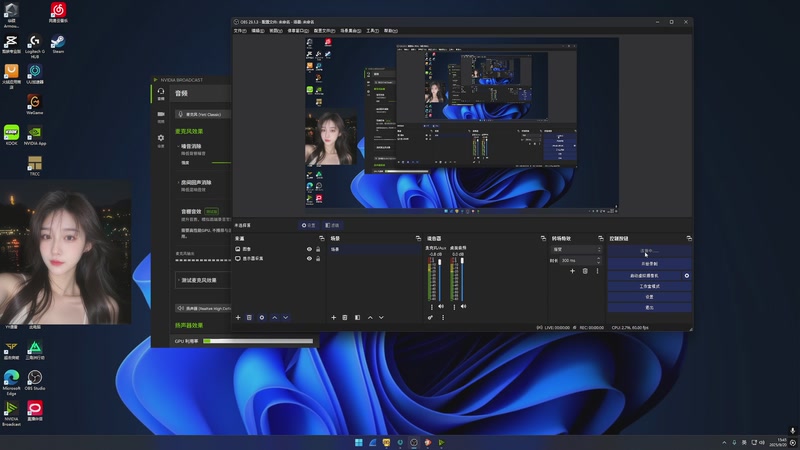This screenshot has width=800, height=450.
Task: Add a new source with plus icon
Action: (x=236, y=317)
